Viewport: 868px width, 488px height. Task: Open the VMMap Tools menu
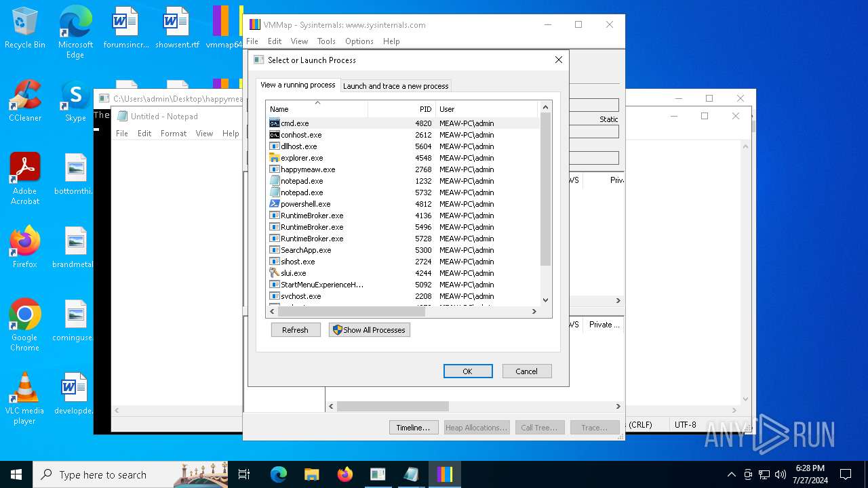pos(326,41)
